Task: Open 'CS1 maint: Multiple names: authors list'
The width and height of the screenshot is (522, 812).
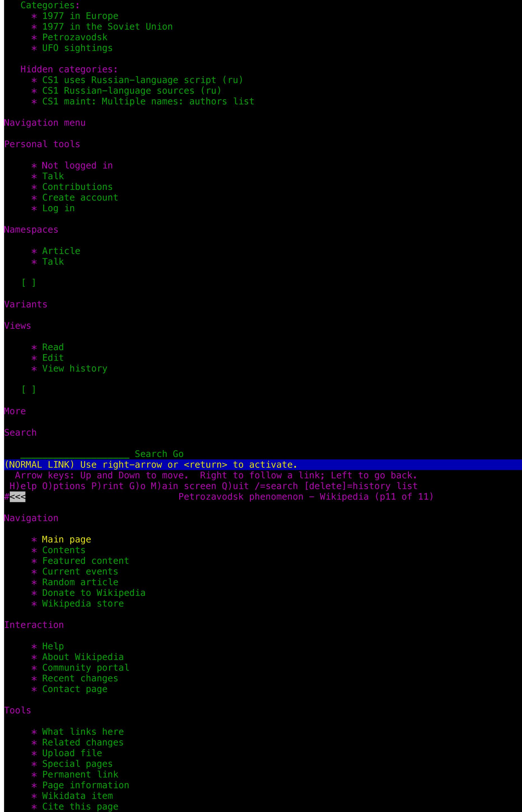Action: (x=148, y=101)
